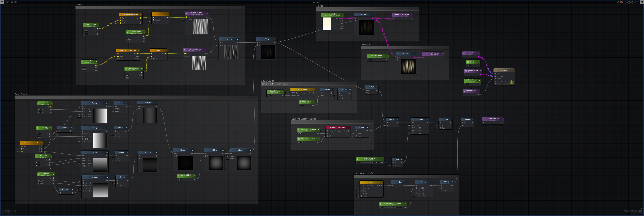The image size is (644, 216).
Task: Select the RightFade node header
Action: coord(44,128)
